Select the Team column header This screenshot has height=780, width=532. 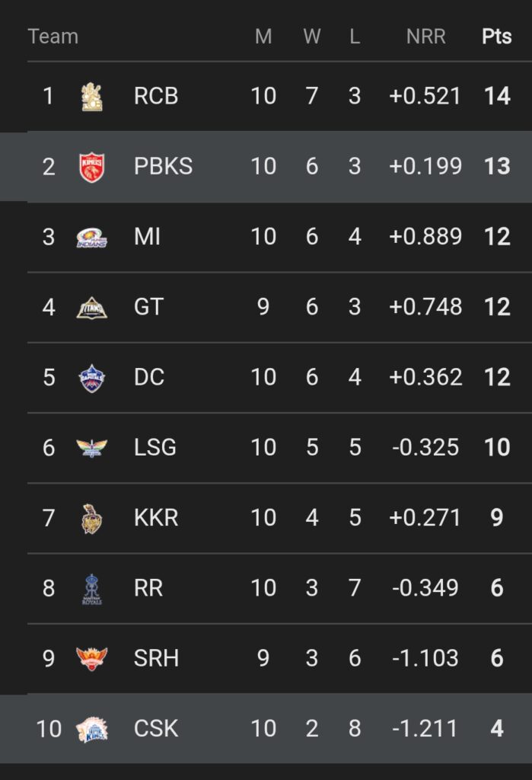tap(53, 37)
